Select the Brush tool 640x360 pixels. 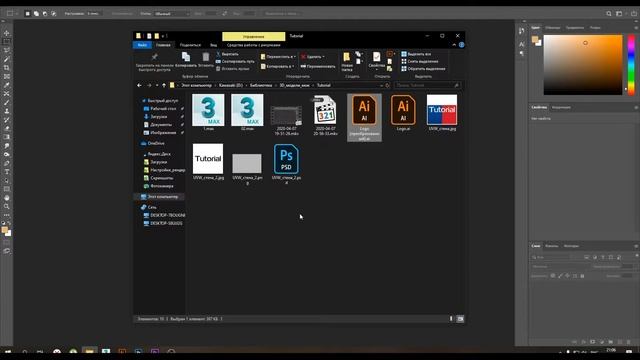(7, 102)
